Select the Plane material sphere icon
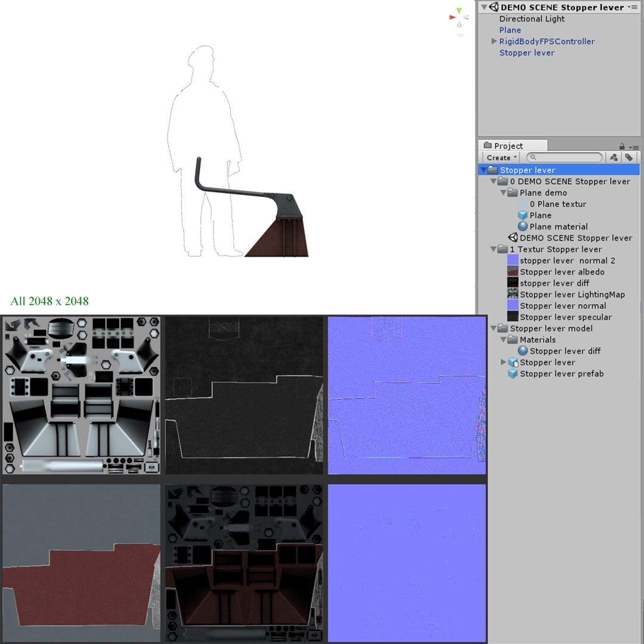Screen dimensions: 644x644 pyautogui.click(x=522, y=227)
